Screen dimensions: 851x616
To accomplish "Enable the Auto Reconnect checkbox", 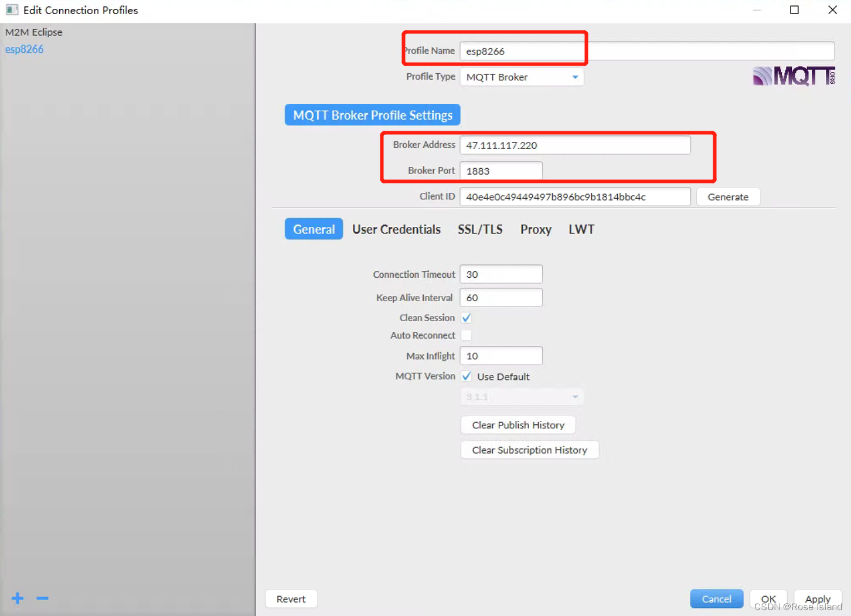I will point(466,335).
